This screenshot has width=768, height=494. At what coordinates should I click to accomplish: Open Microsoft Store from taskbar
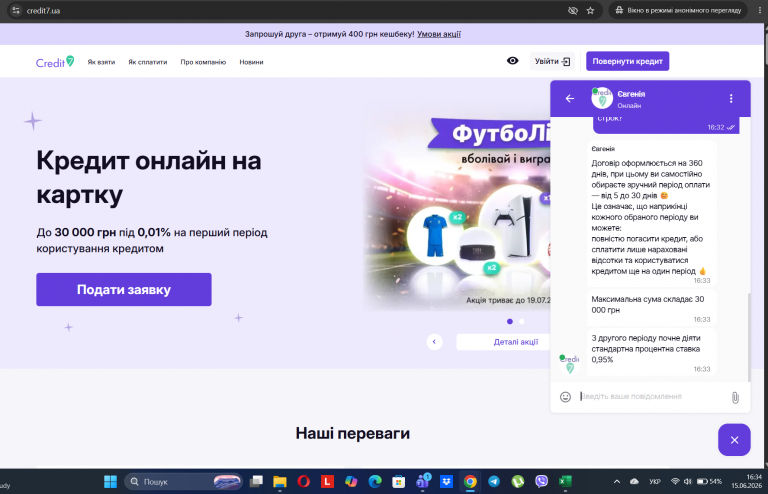click(x=399, y=482)
